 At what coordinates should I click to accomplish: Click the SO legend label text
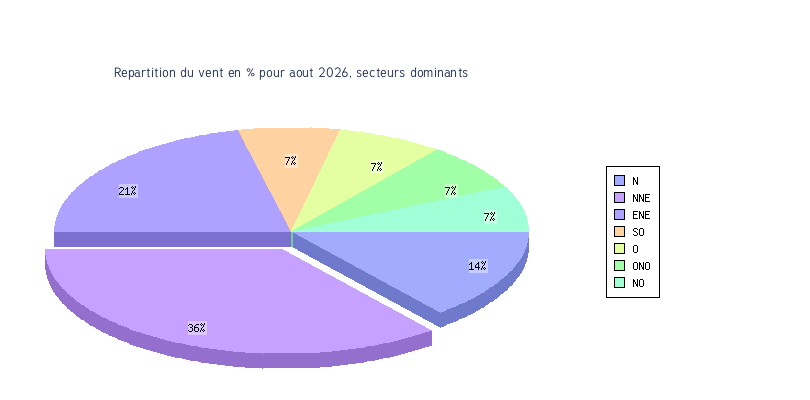[x=638, y=232]
